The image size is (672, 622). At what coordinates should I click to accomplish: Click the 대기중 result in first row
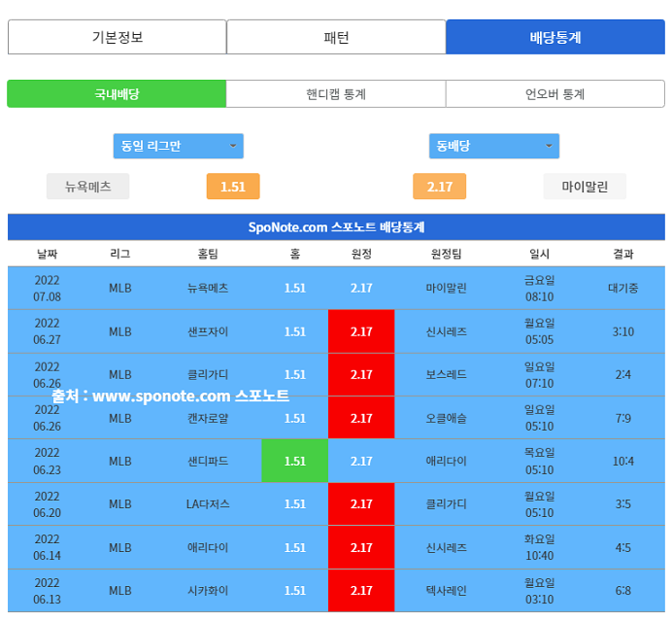coord(622,289)
